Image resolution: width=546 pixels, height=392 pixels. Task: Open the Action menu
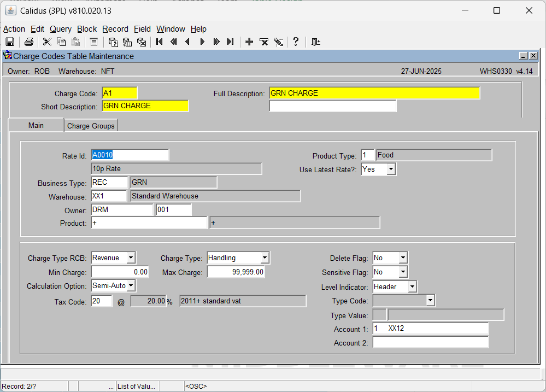point(14,29)
